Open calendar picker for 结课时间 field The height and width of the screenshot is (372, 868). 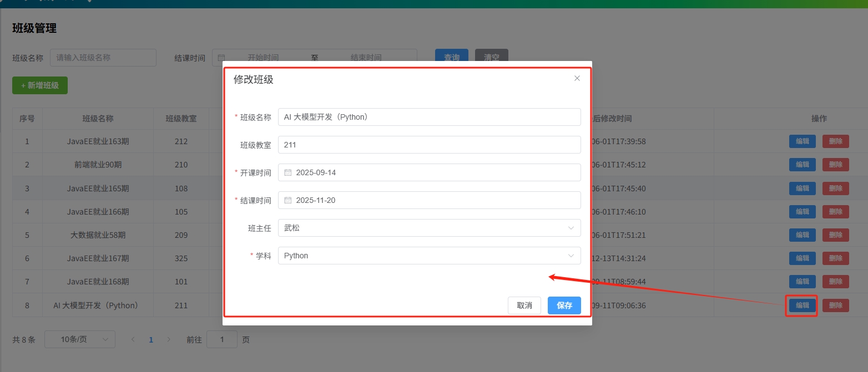287,200
